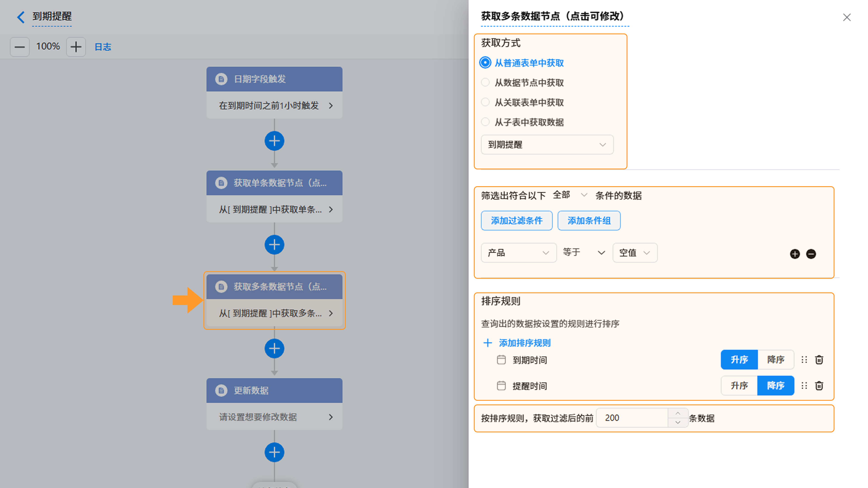The height and width of the screenshot is (488, 868).
Task: Open the 获取单条数据节点 node header
Action: (x=274, y=183)
